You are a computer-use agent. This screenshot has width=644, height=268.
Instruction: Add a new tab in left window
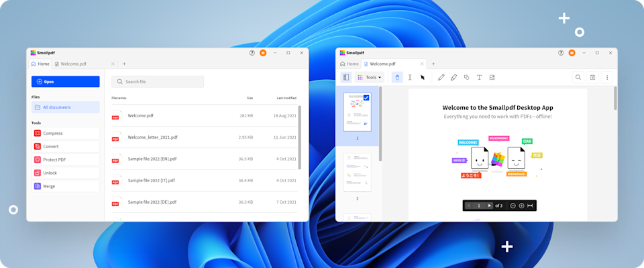click(124, 64)
